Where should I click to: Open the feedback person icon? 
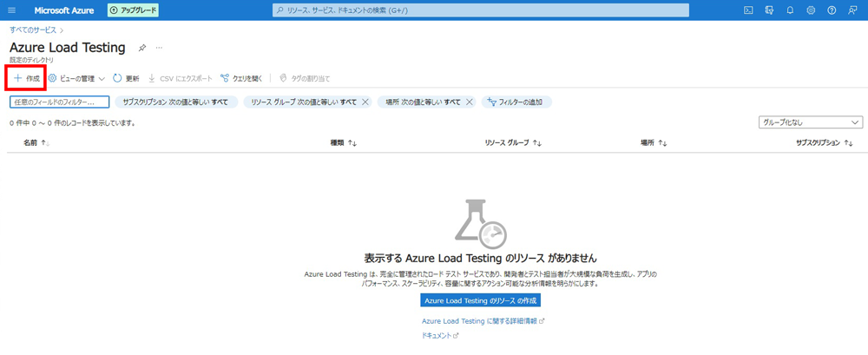click(x=852, y=10)
